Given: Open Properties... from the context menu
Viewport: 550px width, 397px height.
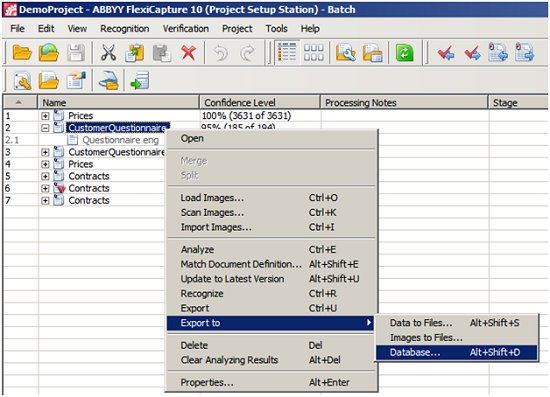Looking at the screenshot, I should point(271,383).
